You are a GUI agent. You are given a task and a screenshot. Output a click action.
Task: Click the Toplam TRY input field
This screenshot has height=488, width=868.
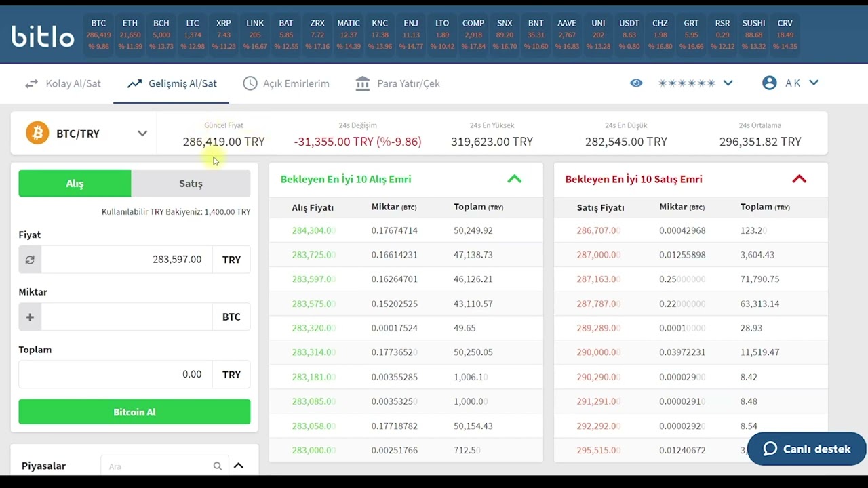pos(115,374)
